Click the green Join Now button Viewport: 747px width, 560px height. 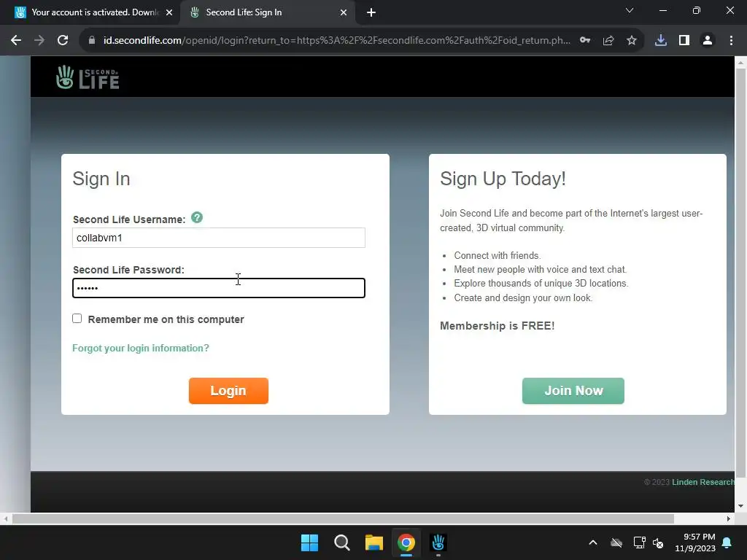[573, 391]
